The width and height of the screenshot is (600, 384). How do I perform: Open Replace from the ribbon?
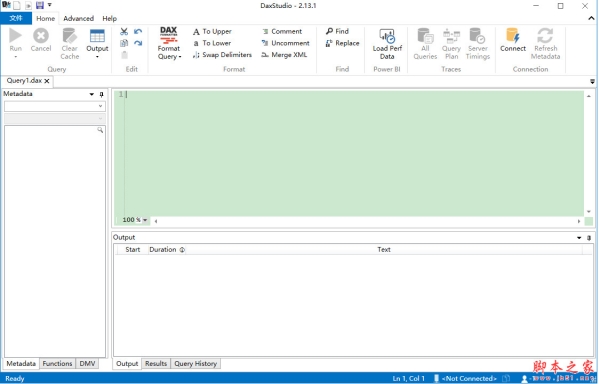[342, 43]
